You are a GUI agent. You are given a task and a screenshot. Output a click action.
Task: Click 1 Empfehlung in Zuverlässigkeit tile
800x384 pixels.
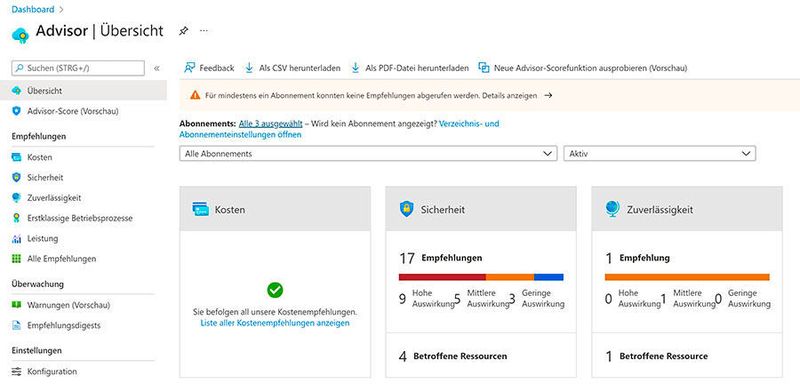point(638,258)
